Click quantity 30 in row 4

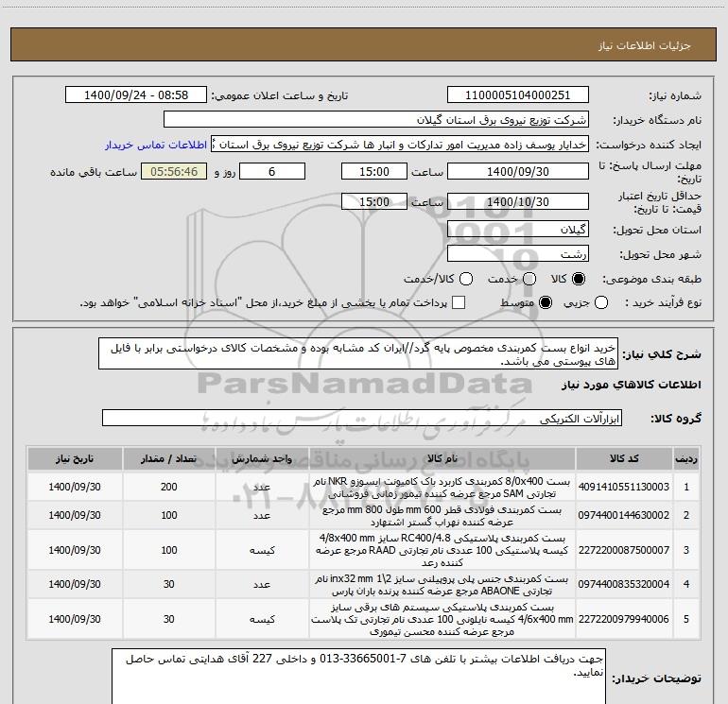point(169,584)
